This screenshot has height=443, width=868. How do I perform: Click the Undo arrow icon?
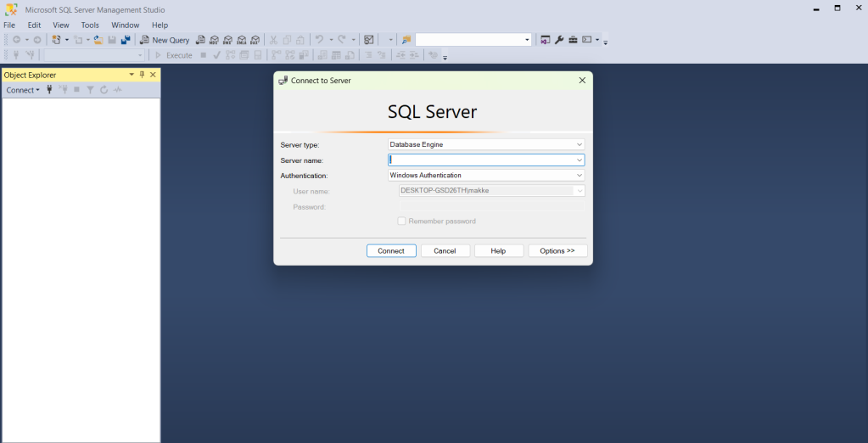[x=319, y=40]
